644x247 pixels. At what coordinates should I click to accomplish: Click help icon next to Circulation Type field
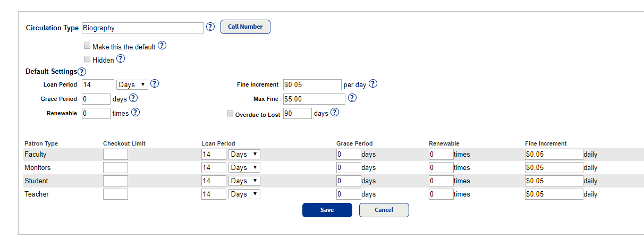click(210, 27)
